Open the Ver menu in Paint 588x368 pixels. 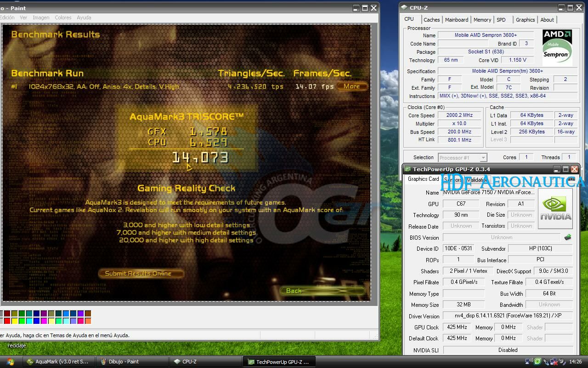point(23,17)
